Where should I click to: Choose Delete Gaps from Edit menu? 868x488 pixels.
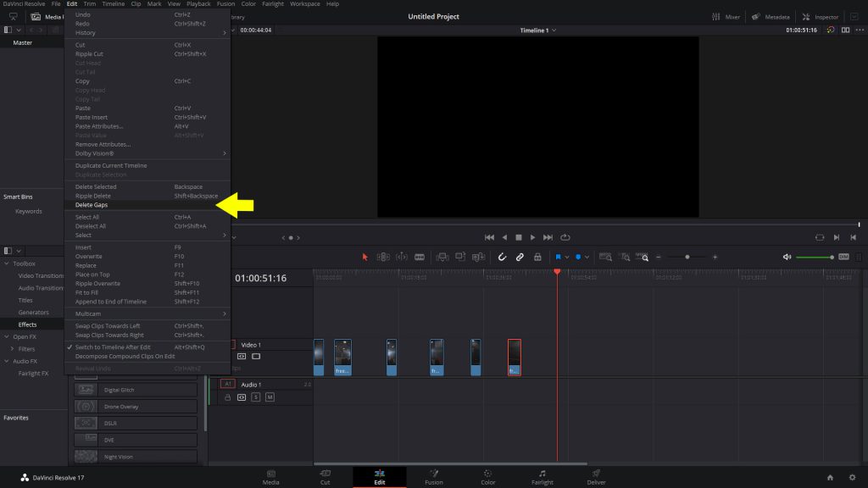(147, 205)
